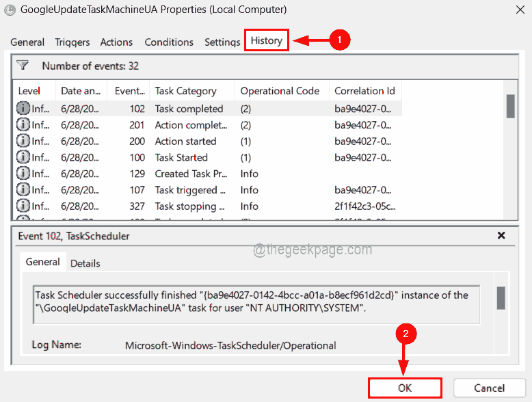Close the Event 102 details pane
The image size is (532, 402).
[x=501, y=235]
